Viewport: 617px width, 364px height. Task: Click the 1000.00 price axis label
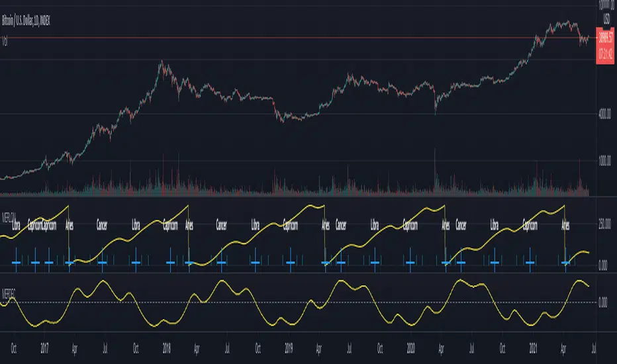pos(604,161)
